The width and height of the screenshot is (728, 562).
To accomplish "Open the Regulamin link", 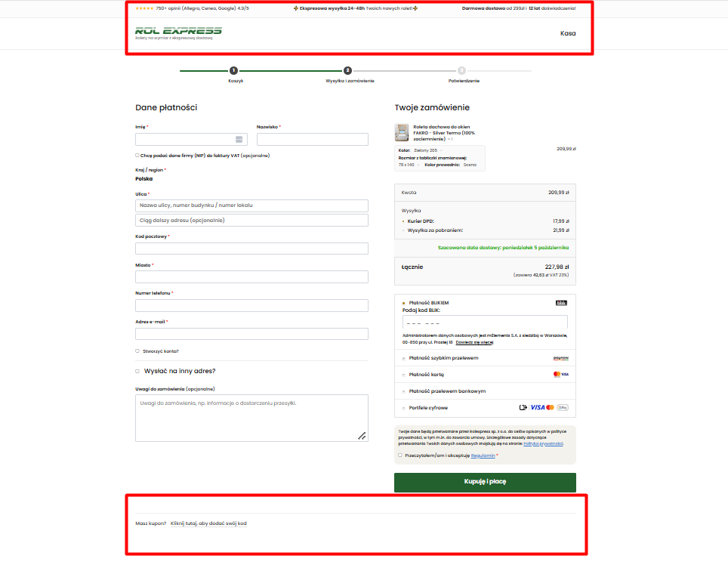I will point(483,455).
